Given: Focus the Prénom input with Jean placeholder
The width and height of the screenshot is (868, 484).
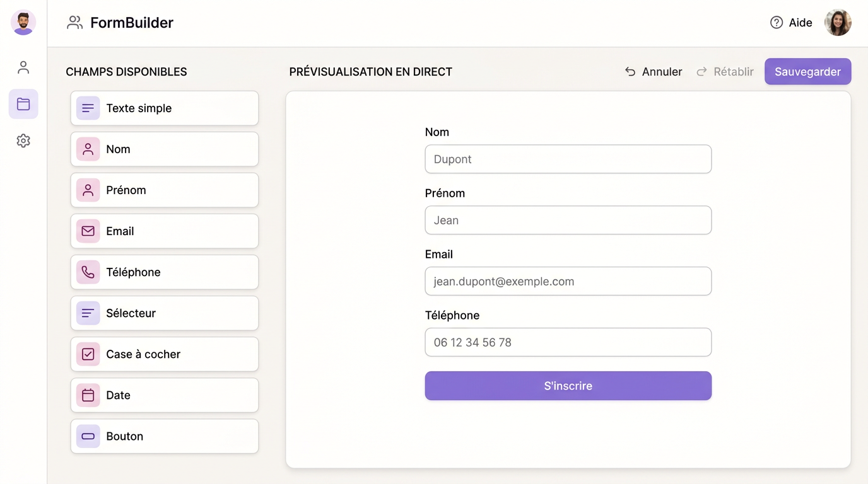Looking at the screenshot, I should coord(568,221).
